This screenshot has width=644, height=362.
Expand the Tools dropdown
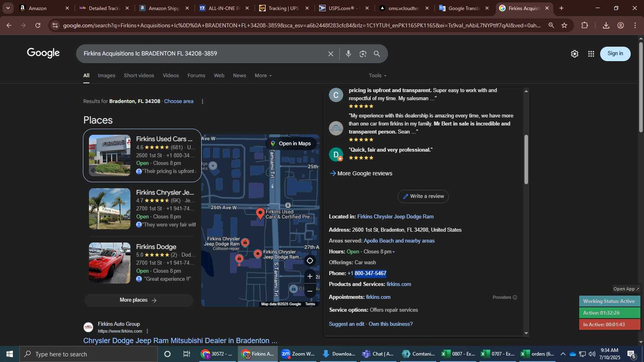tap(378, 76)
